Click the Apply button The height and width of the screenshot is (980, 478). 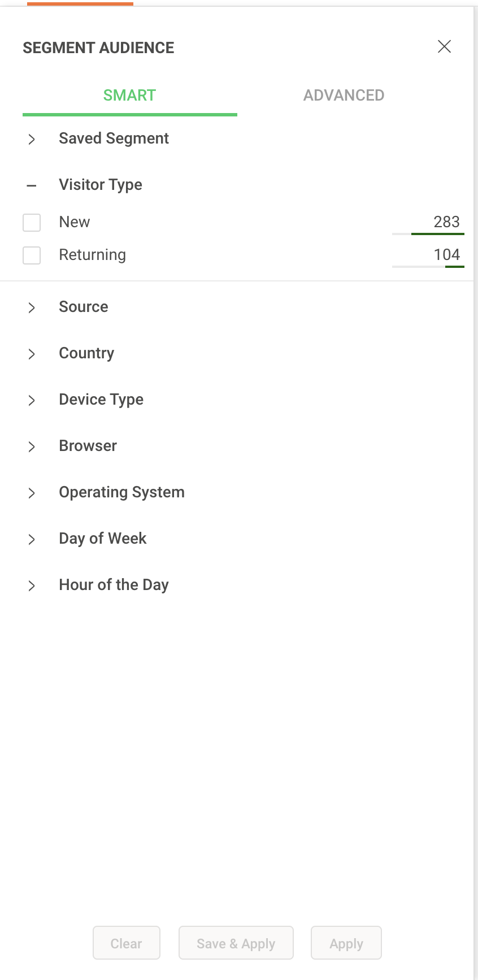(x=346, y=943)
